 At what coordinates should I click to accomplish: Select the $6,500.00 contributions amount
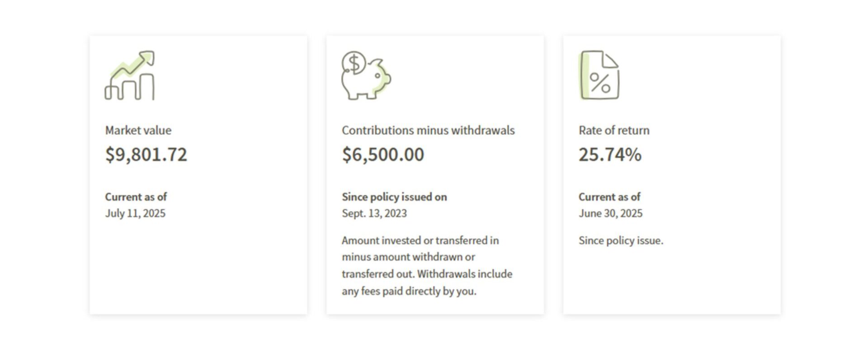[383, 155]
